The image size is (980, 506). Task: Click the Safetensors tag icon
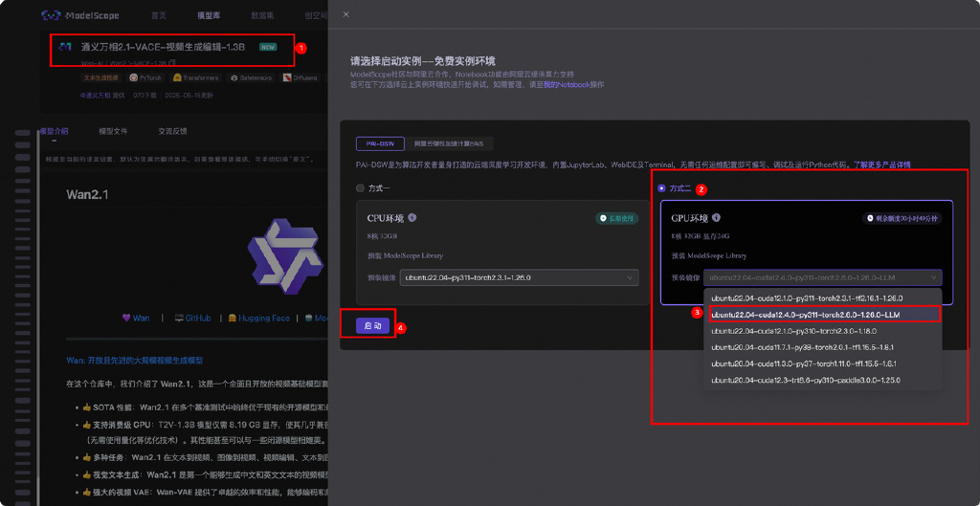tap(234, 78)
